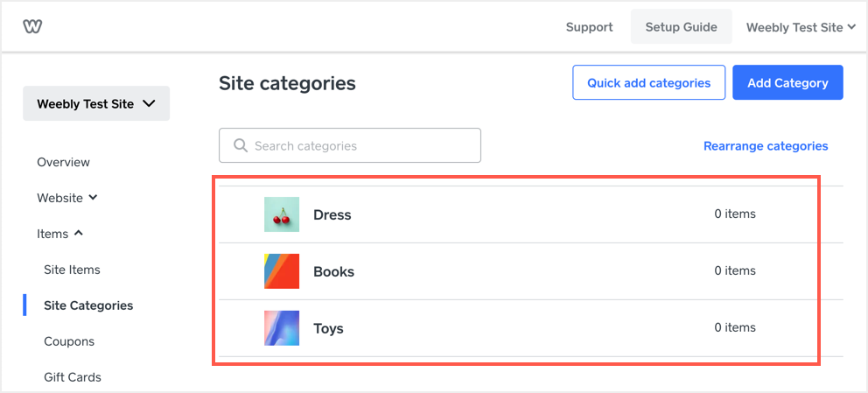Open the Toys category thumbnail
868x393 pixels.
click(282, 328)
